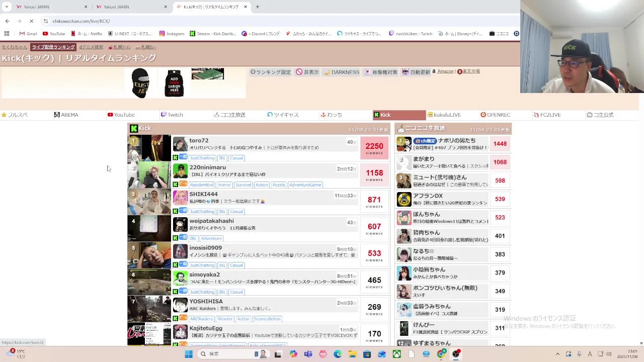Open 220ninimaru stream thumbnail
This screenshot has height=362, width=644.
pos(149,174)
